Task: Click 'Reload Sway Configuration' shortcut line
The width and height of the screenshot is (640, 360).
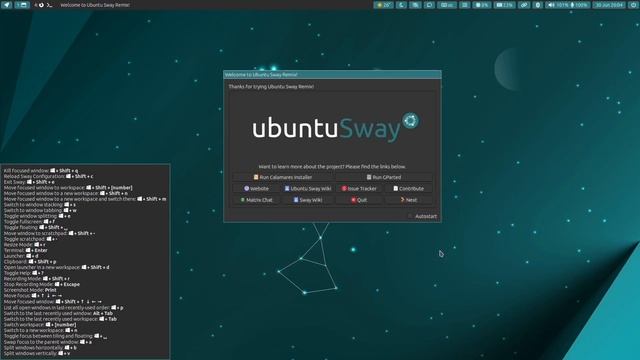Action: pos(49,176)
